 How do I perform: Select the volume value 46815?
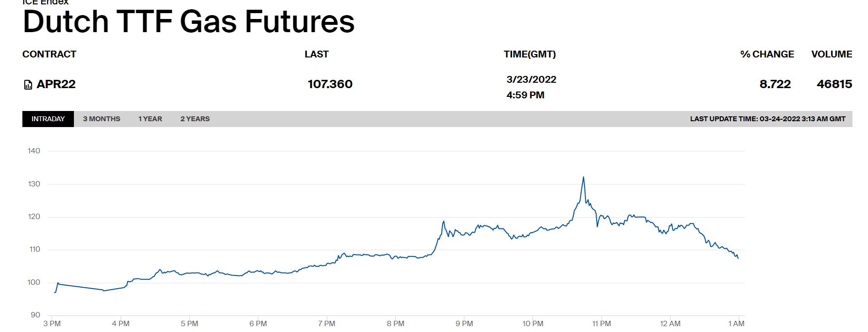point(834,84)
